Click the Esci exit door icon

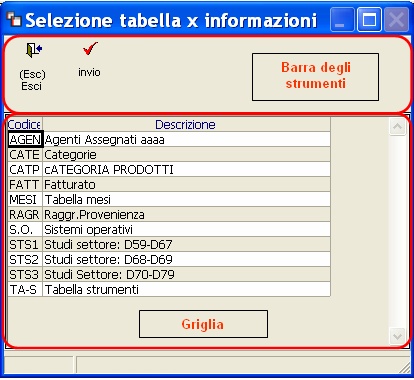coord(33,50)
